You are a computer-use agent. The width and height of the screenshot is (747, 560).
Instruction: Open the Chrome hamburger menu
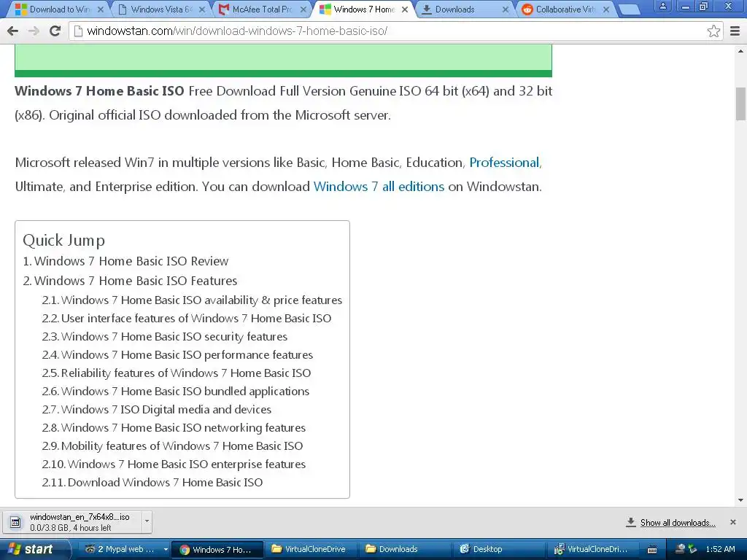(x=735, y=31)
